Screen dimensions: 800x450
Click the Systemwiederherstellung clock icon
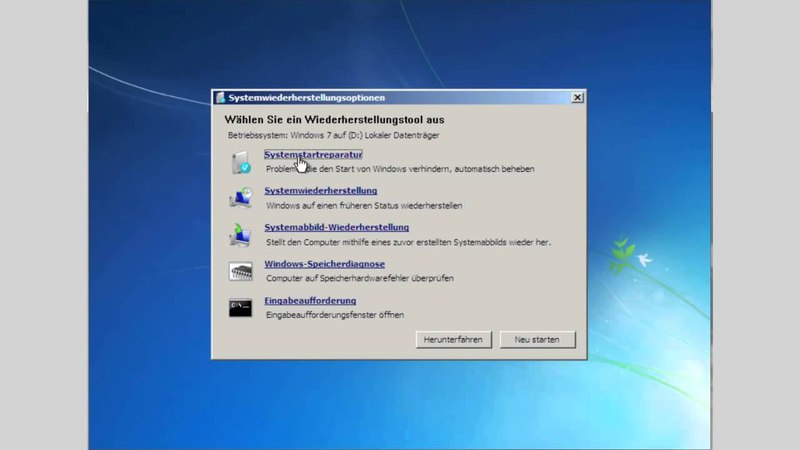[240, 197]
